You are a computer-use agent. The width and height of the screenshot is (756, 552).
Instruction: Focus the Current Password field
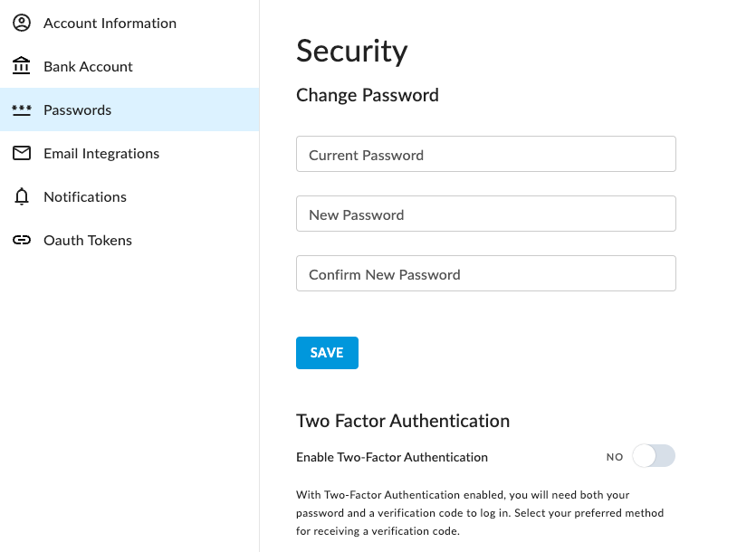click(485, 154)
